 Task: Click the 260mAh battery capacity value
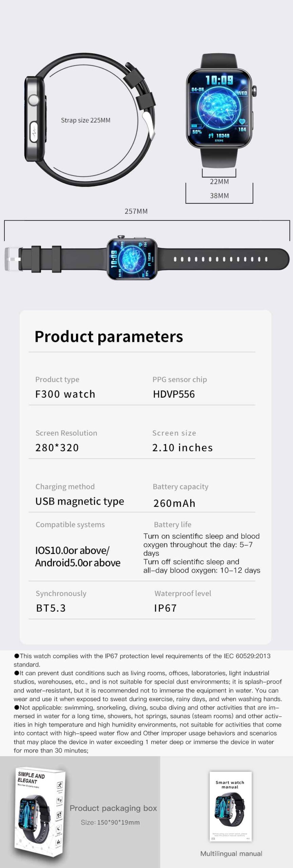pyautogui.click(x=174, y=503)
